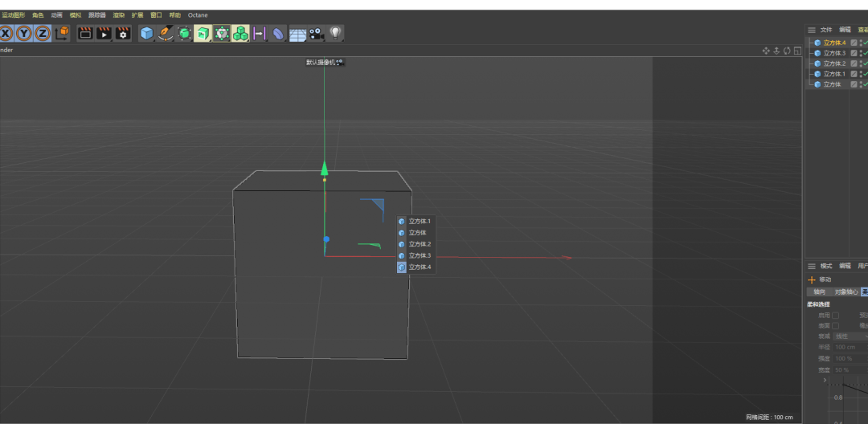Click the viewport pan icon
The width and height of the screenshot is (868, 424).
[766, 51]
